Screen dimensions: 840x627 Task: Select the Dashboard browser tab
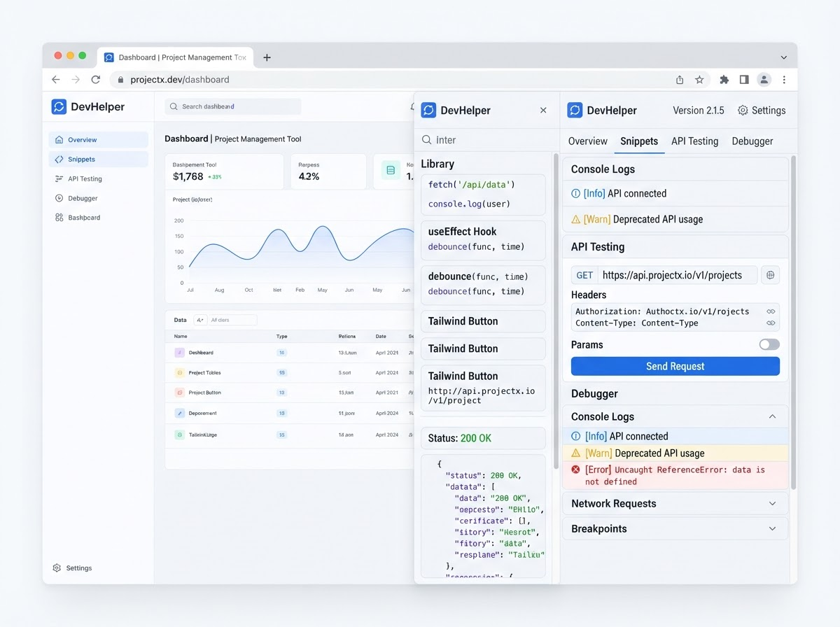point(175,57)
